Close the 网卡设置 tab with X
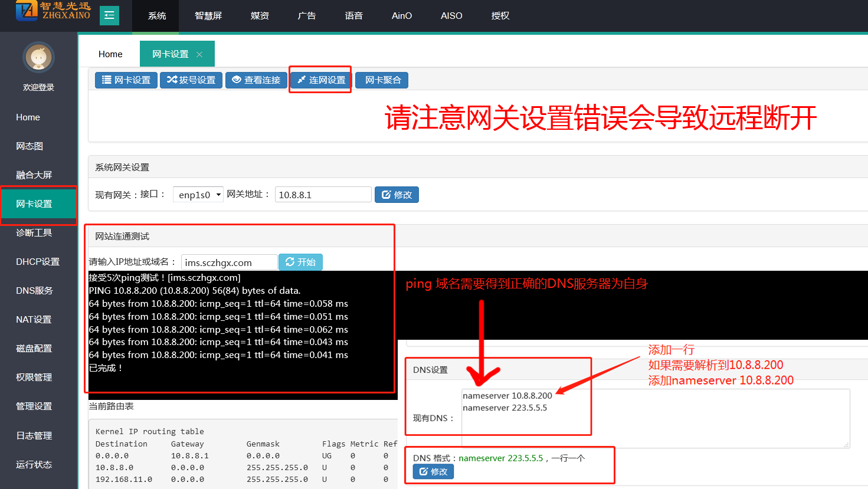 pyautogui.click(x=199, y=54)
